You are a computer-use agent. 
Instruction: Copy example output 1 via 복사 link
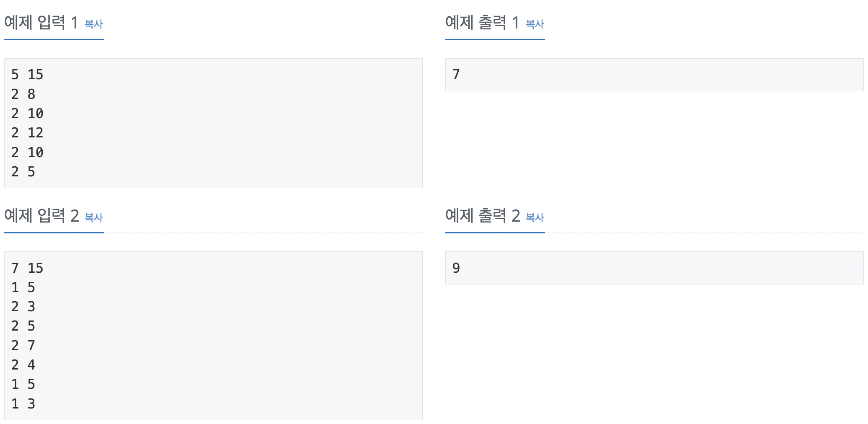click(535, 24)
